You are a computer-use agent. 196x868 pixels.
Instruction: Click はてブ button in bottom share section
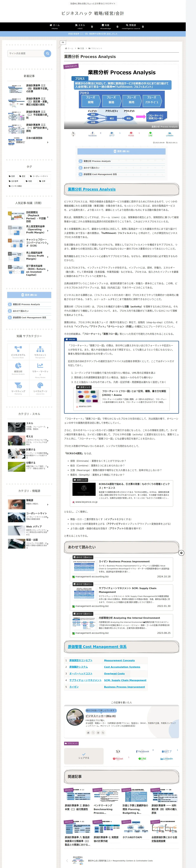point(167,751)
